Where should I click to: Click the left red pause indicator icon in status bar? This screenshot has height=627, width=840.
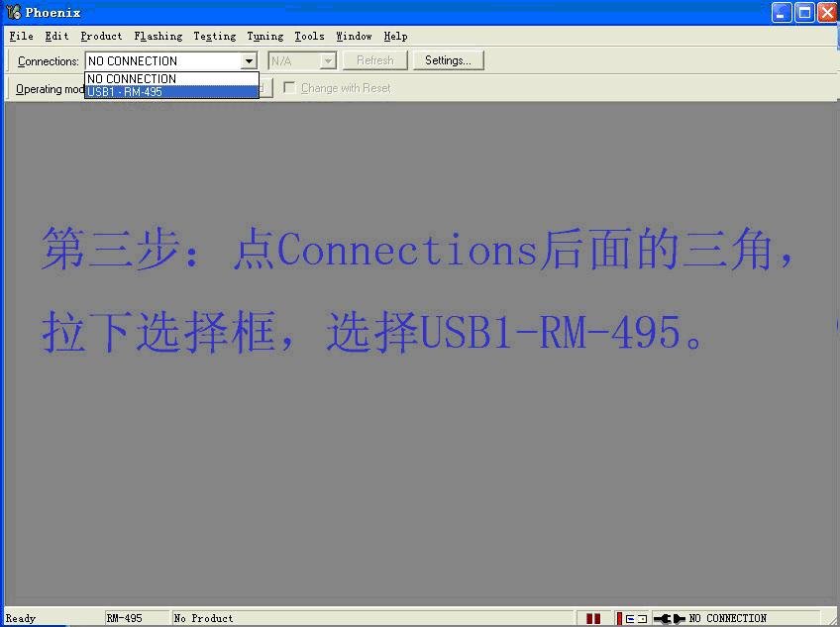click(591, 618)
